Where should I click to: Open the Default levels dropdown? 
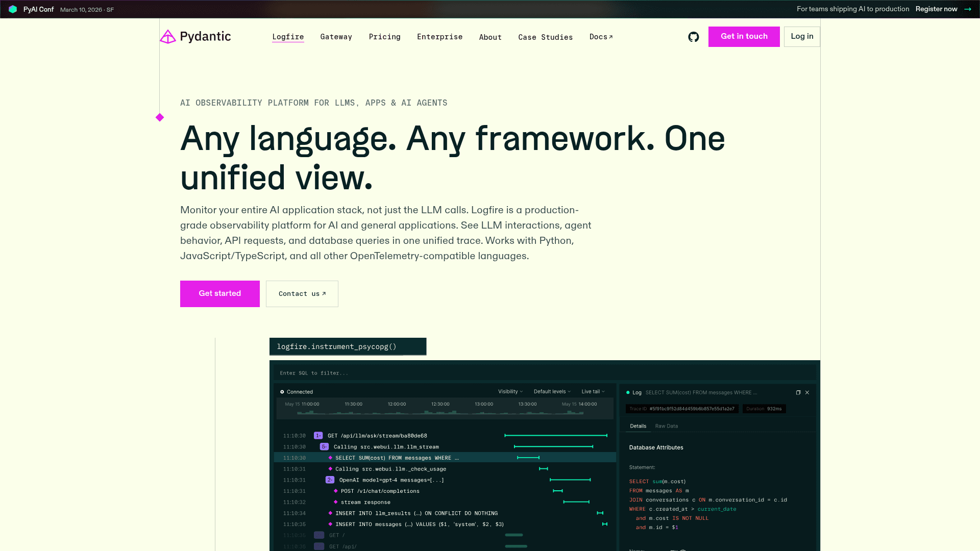(552, 391)
